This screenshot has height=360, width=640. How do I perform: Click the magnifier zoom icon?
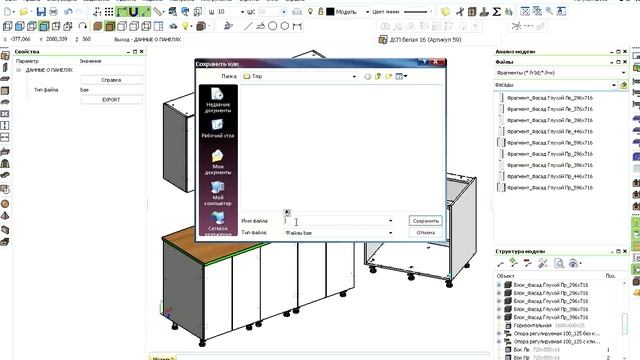pos(549,11)
